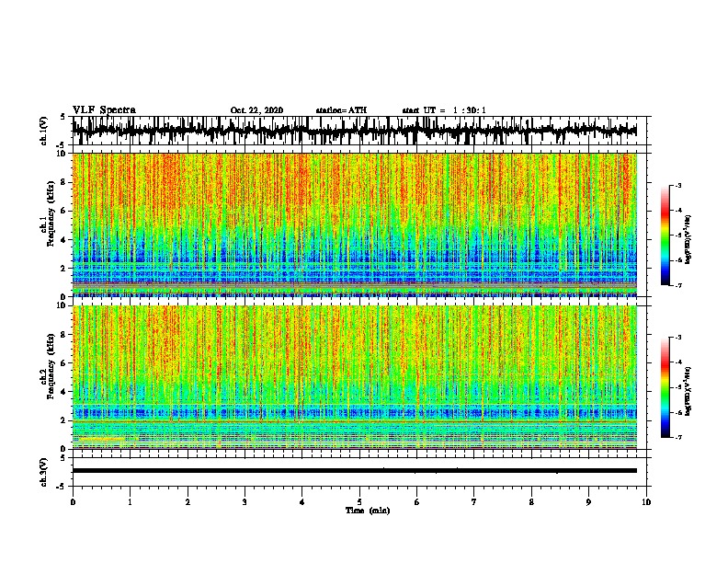Click the "start UT = 1 :30: 1" label
The height and width of the screenshot is (563, 728).
pos(444,110)
